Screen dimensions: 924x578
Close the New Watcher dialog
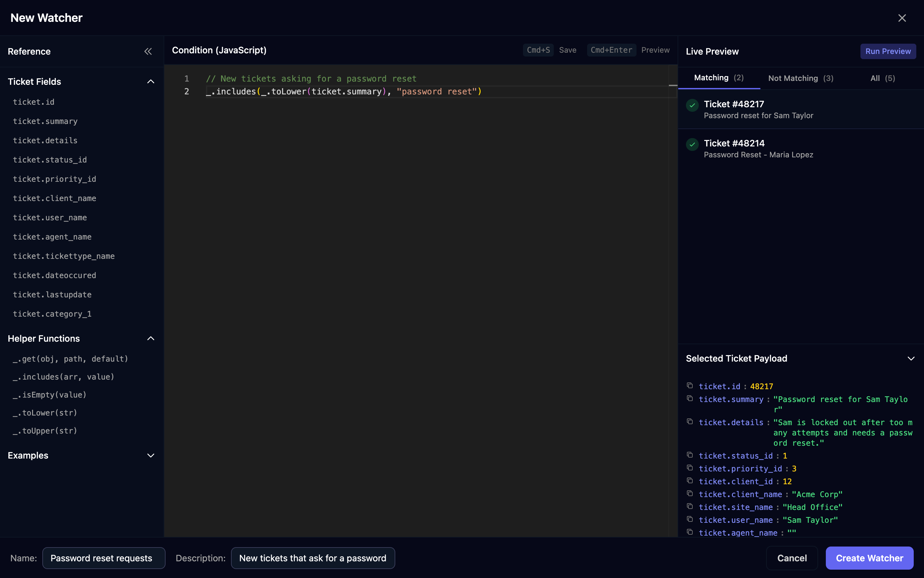pyautogui.click(x=902, y=18)
